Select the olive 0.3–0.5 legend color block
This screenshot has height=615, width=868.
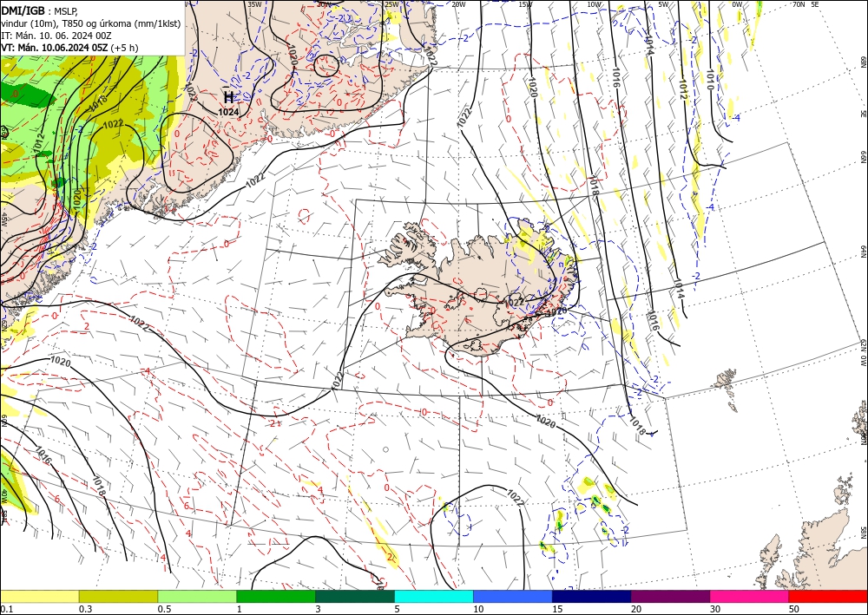click(x=118, y=596)
